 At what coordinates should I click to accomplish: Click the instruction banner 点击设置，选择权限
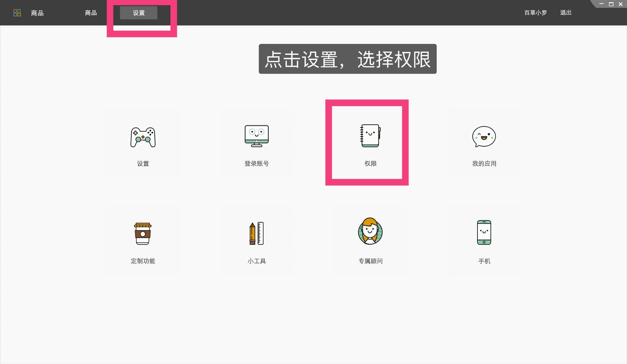347,59
